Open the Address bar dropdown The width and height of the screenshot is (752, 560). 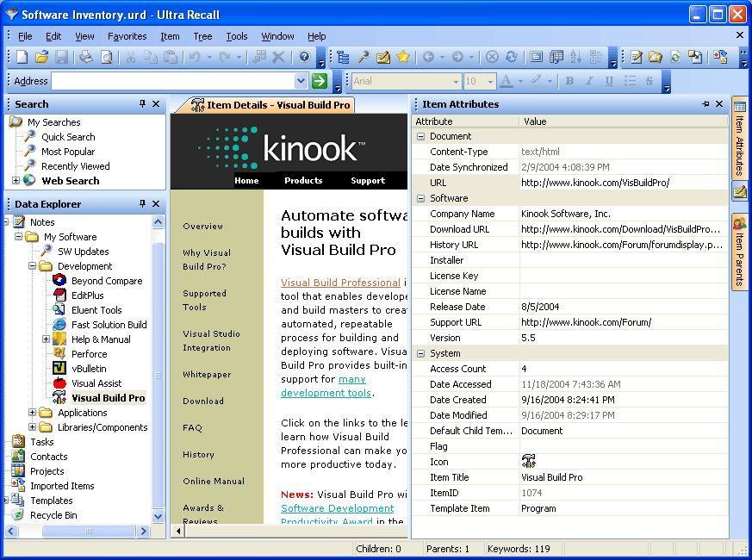(301, 81)
